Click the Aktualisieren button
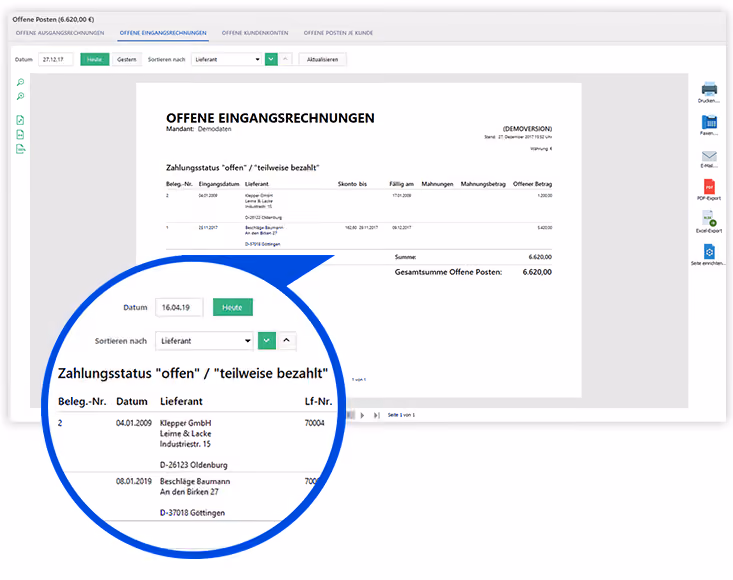This screenshot has width=733, height=580. tap(323, 59)
